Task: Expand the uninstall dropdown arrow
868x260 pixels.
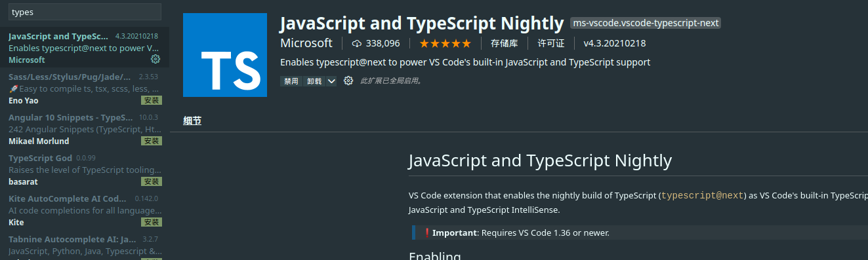Action: [x=331, y=81]
